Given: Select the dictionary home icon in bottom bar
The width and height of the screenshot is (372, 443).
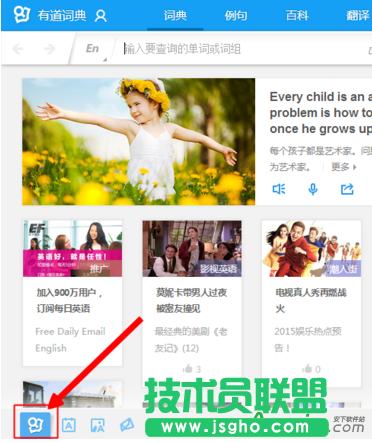Looking at the screenshot, I should pos(35,425).
